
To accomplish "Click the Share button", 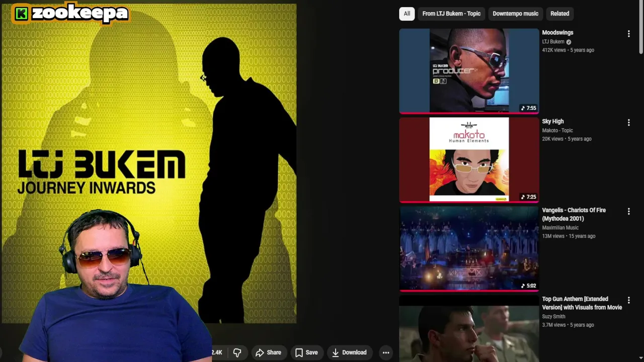I will point(268,352).
